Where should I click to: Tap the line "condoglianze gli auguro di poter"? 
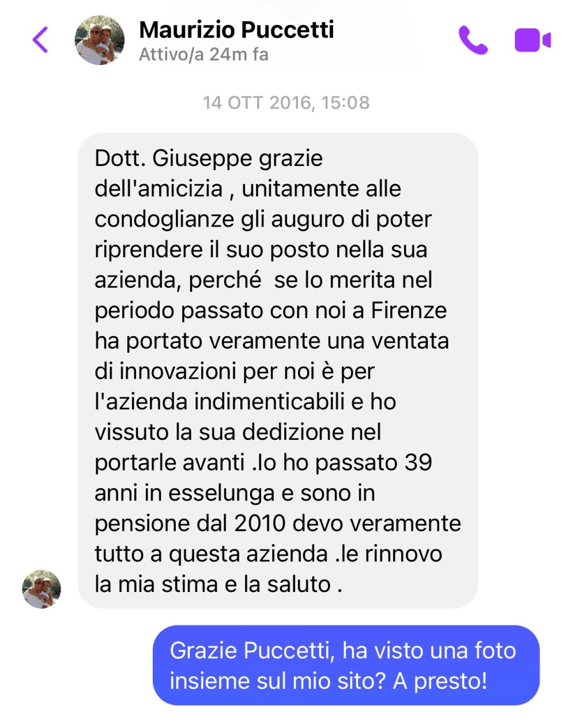(263, 219)
